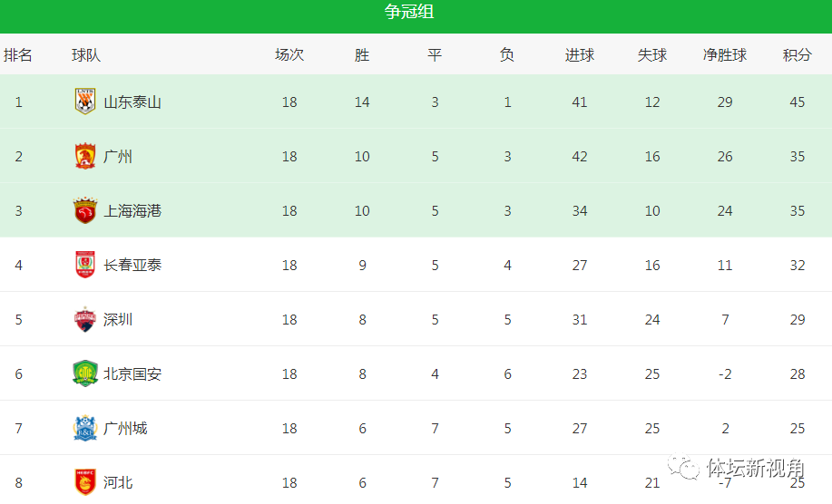The image size is (832, 504).
Task: Sort by the 积分 column header
Action: point(797,54)
